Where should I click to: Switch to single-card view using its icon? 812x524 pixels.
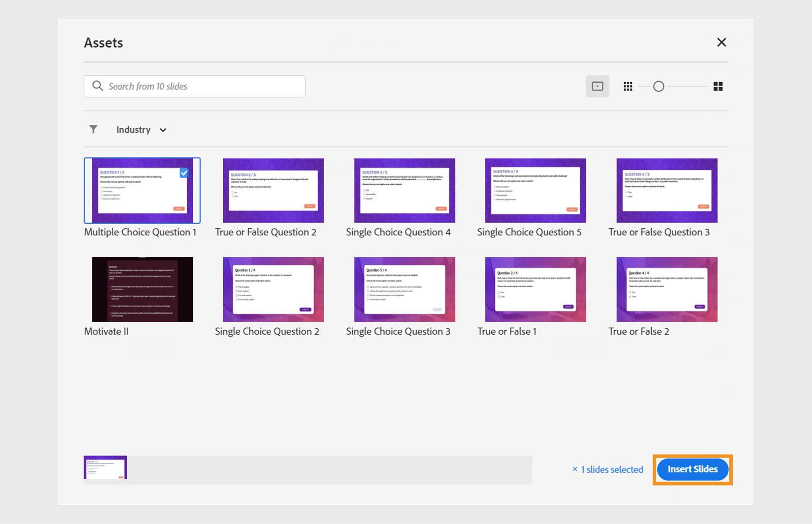598,86
